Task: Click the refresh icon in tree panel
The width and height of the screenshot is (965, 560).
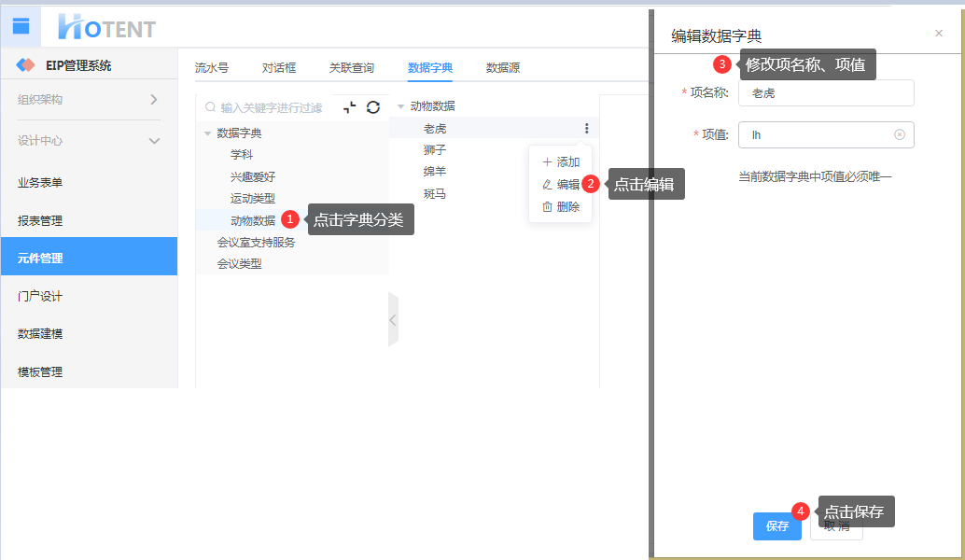Action: pyautogui.click(x=373, y=107)
